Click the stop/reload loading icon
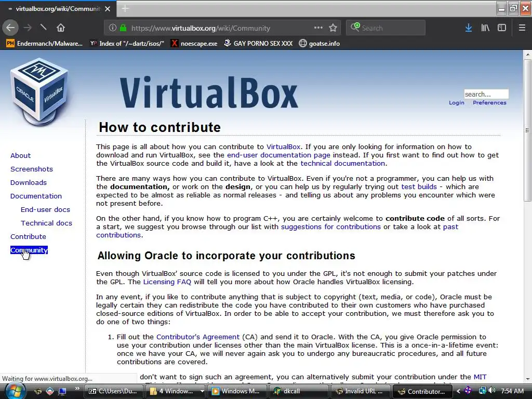 [x=44, y=27]
